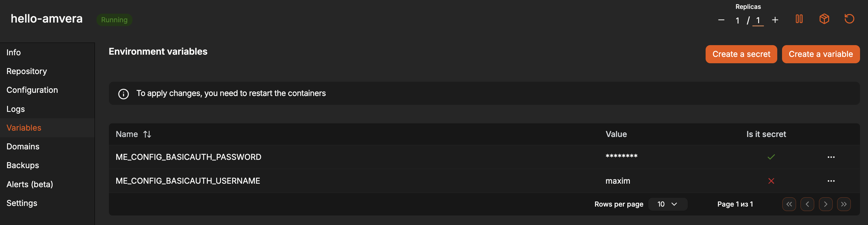Go to the previous page of variables
Screen dimensions: 868x225
click(807, 204)
